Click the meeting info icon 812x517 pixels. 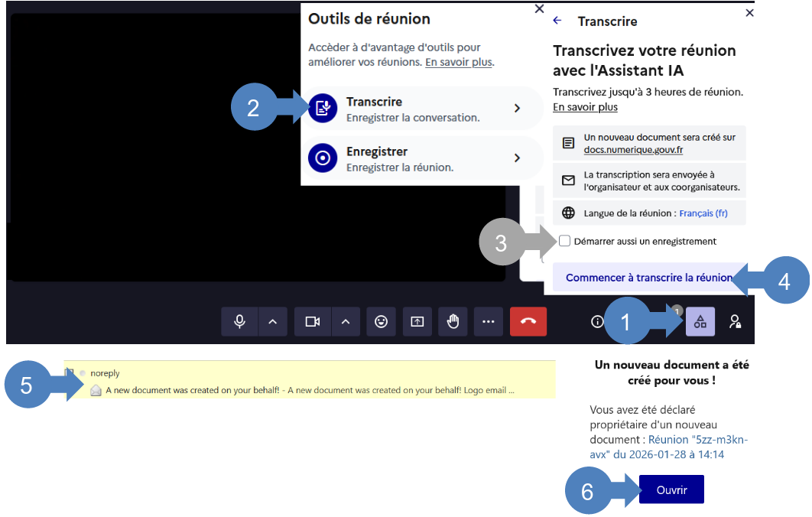[x=597, y=322]
